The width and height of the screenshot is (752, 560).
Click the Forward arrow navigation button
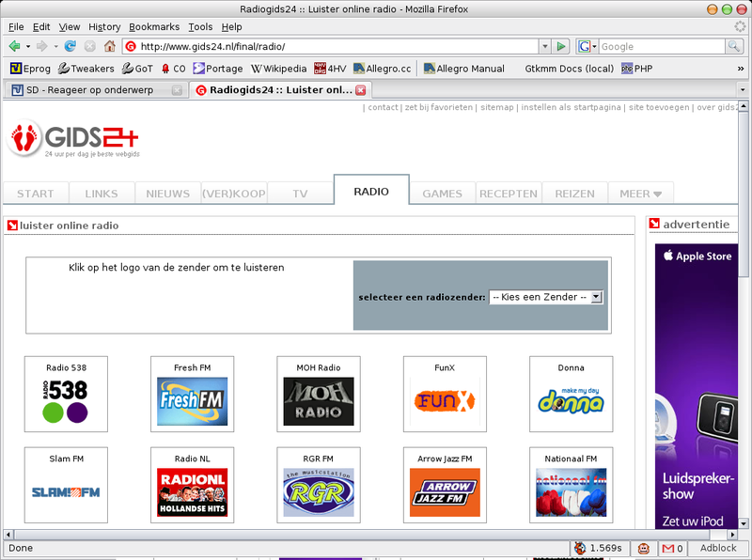point(42,46)
